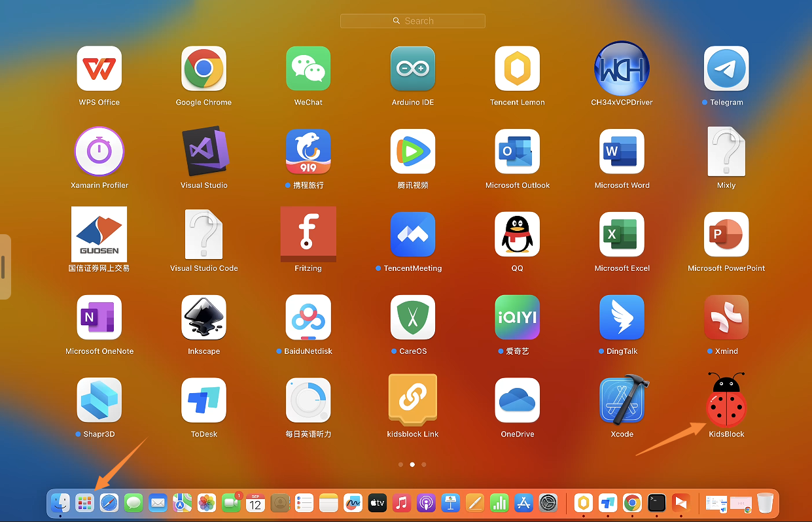Open CH34xVCPDriver app

tap(622, 69)
